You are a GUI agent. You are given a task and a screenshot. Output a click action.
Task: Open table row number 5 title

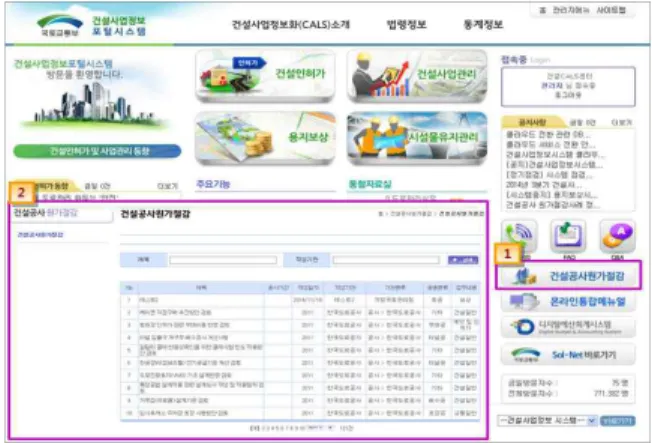201,350
